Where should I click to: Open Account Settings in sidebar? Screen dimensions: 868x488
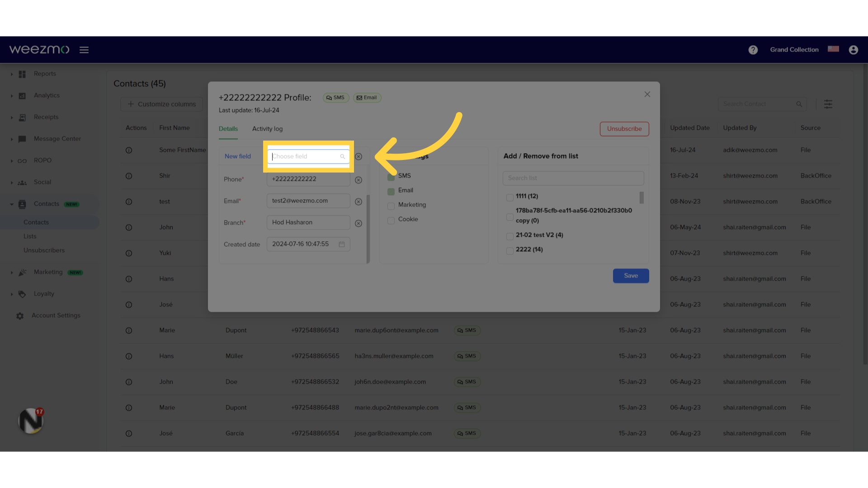tap(56, 315)
